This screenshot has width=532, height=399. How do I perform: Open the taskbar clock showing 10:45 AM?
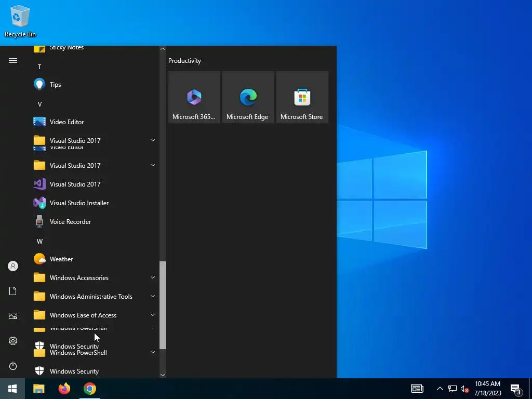pos(487,389)
